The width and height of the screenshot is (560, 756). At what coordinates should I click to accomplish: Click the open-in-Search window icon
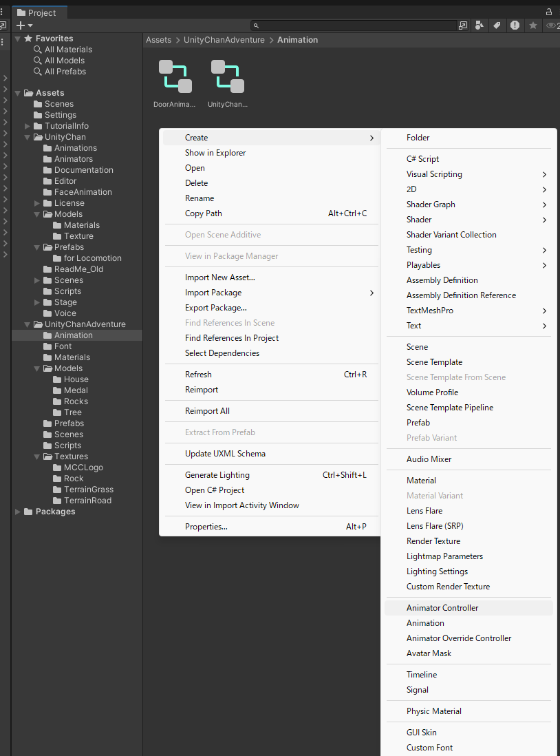[x=463, y=25]
